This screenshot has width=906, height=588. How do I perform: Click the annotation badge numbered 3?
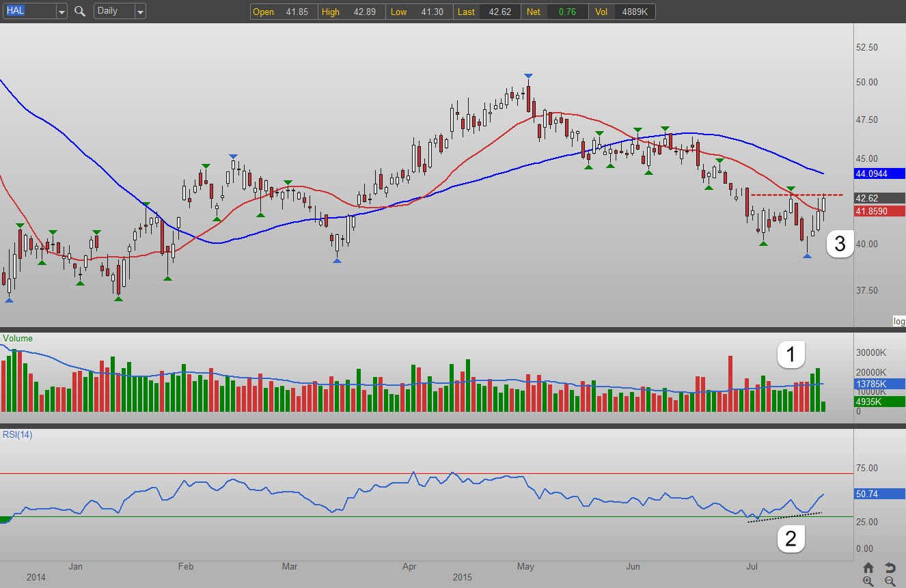840,244
